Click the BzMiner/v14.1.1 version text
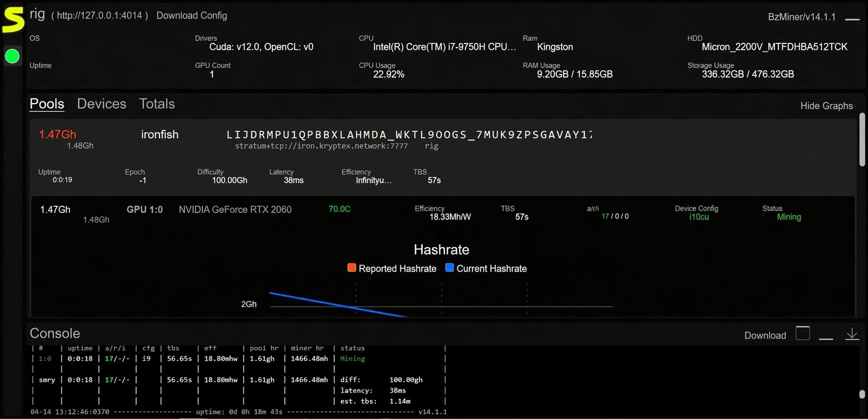 [802, 17]
